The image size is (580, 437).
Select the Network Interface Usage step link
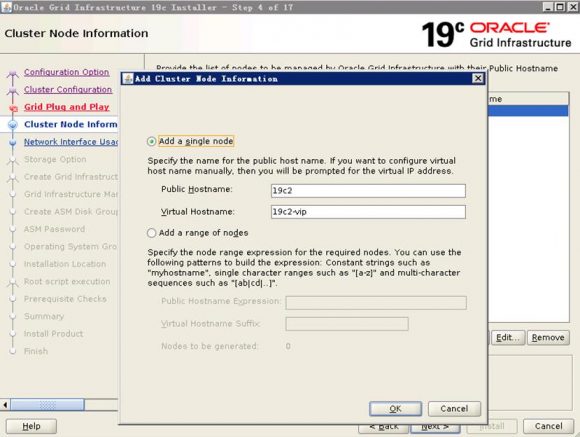pyautogui.click(x=71, y=142)
